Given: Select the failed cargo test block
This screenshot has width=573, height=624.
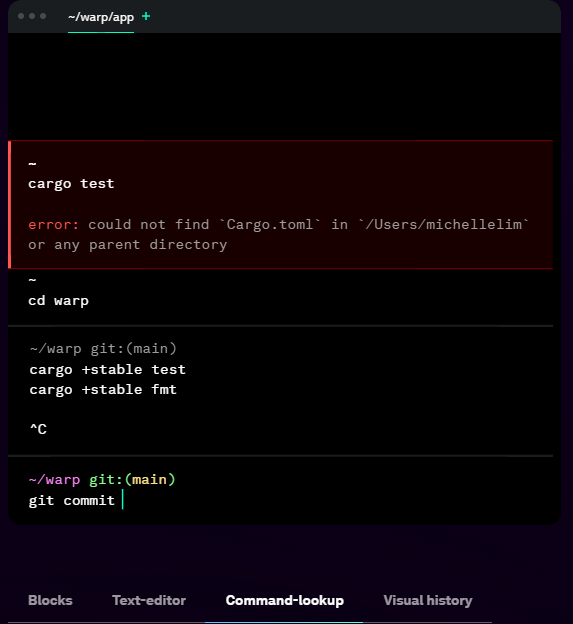Looking at the screenshot, I should click(x=281, y=205).
